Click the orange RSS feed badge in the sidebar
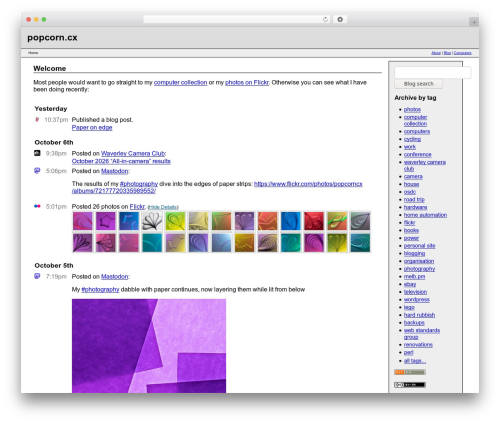Image resolution: width=500 pixels, height=423 pixels. [x=410, y=372]
